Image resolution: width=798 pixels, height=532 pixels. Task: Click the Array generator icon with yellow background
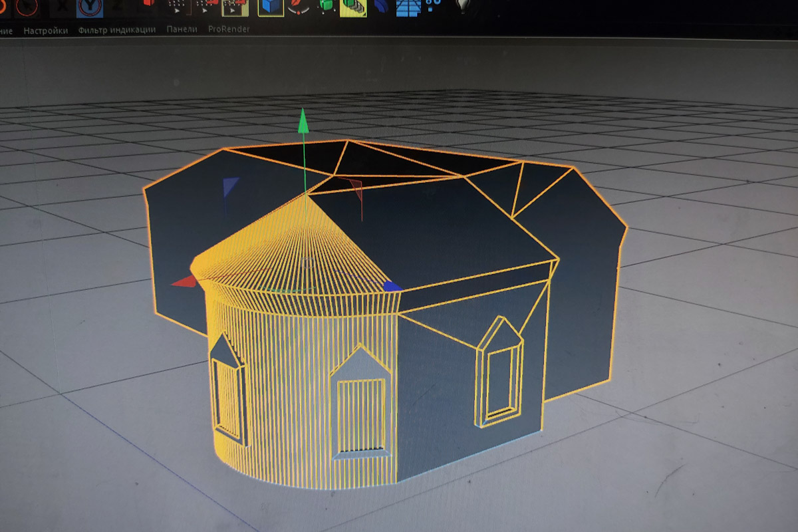pos(352,7)
